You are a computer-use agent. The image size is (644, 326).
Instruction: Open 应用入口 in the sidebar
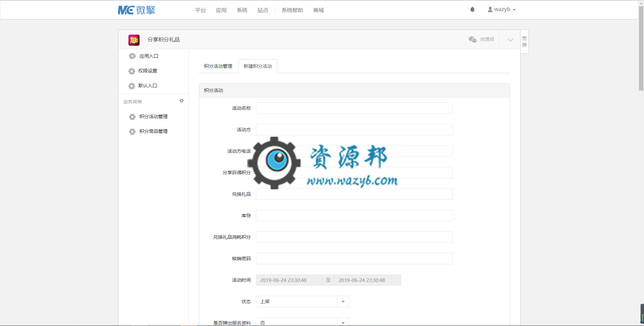tap(149, 56)
